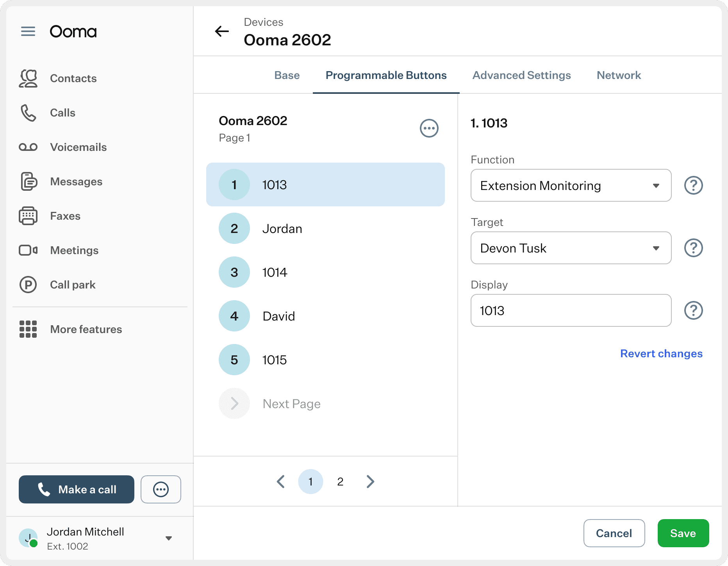The height and width of the screenshot is (566, 728).
Task: Click the green Save button
Action: pyautogui.click(x=683, y=533)
